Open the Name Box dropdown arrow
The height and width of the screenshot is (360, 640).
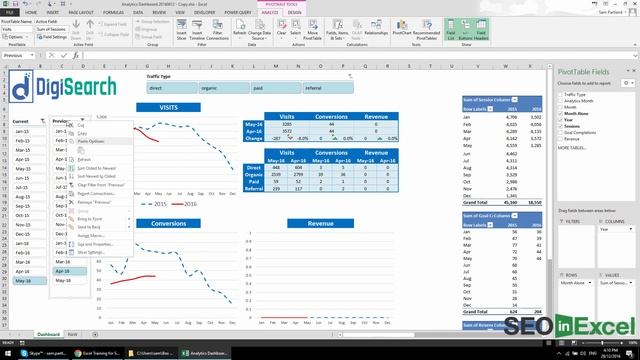tap(32, 55)
